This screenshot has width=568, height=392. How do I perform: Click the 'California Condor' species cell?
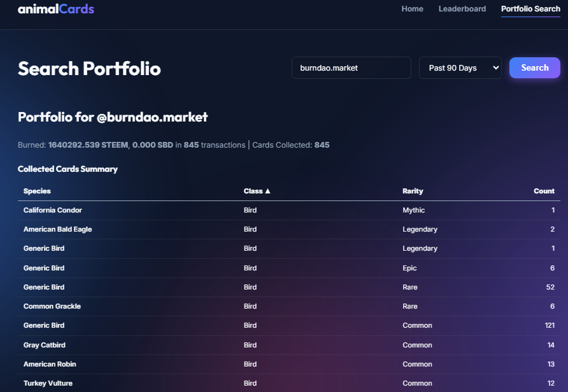(x=52, y=210)
